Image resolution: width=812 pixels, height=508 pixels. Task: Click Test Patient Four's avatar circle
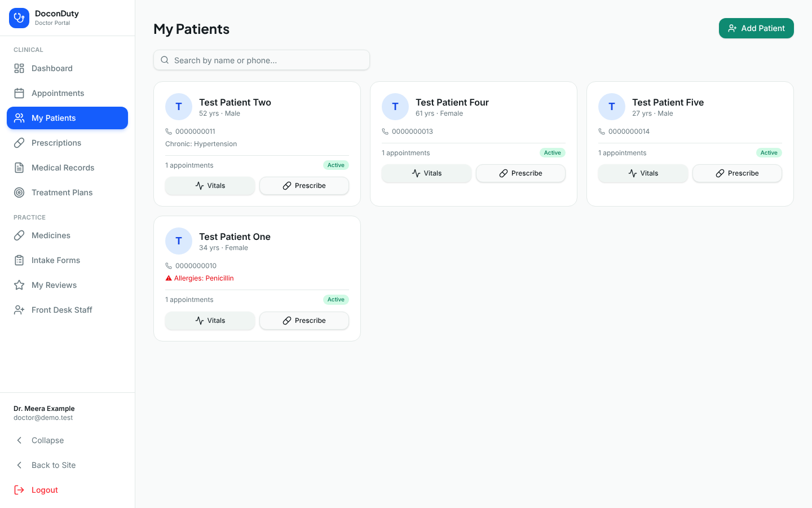coord(395,107)
